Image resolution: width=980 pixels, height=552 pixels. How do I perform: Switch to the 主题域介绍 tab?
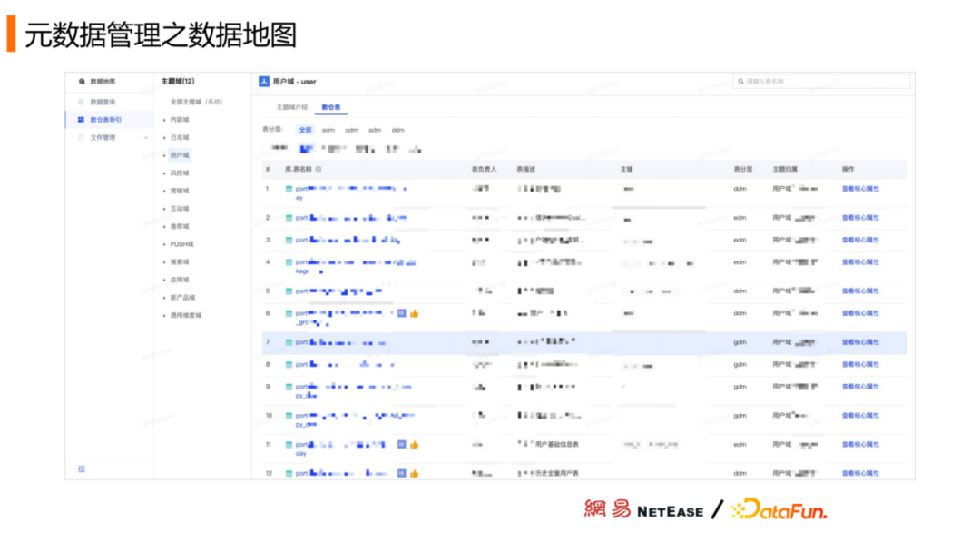tap(292, 107)
